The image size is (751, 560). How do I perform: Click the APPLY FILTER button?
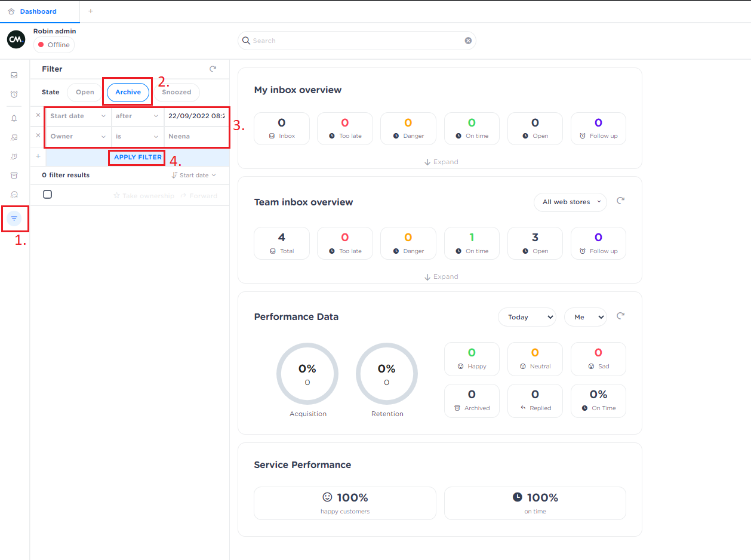[137, 157]
